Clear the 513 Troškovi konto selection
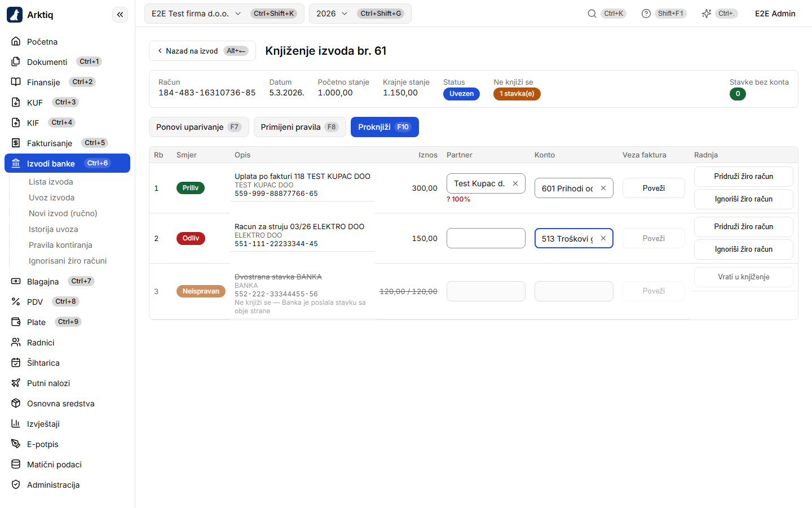This screenshot has height=508, width=812. click(603, 238)
